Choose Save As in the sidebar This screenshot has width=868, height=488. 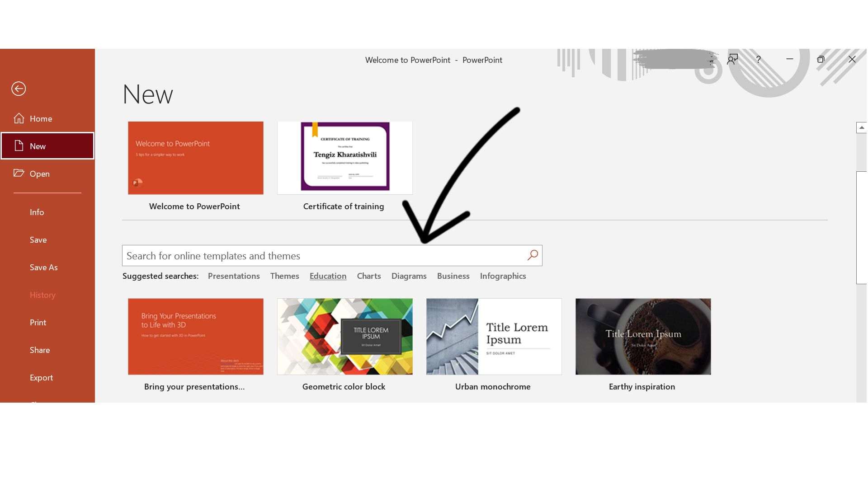(47, 267)
